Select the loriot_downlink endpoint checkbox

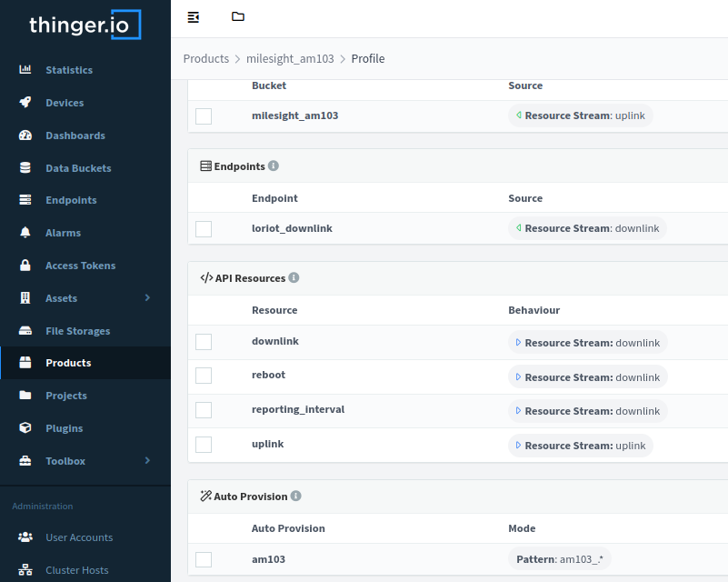(x=204, y=229)
